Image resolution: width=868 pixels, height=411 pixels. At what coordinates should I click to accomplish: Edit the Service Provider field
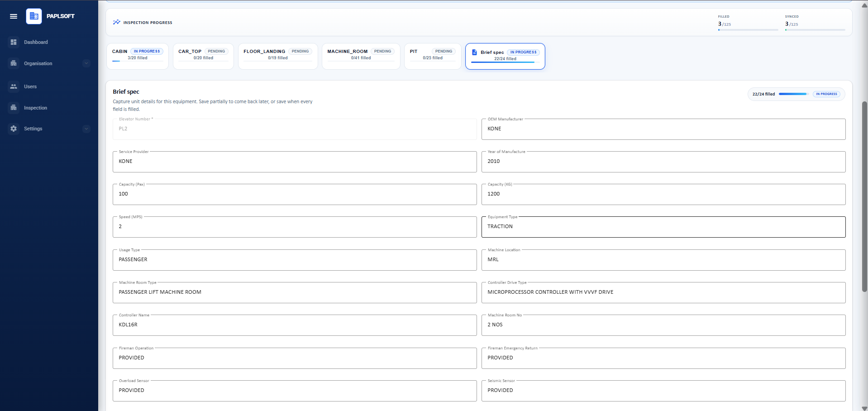pos(295,162)
